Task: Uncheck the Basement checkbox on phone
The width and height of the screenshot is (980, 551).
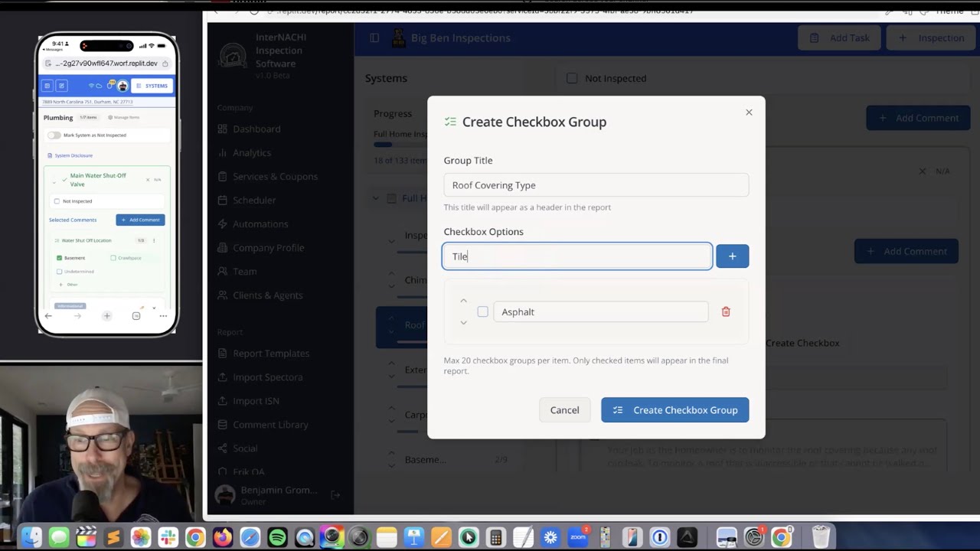Action: pos(60,258)
